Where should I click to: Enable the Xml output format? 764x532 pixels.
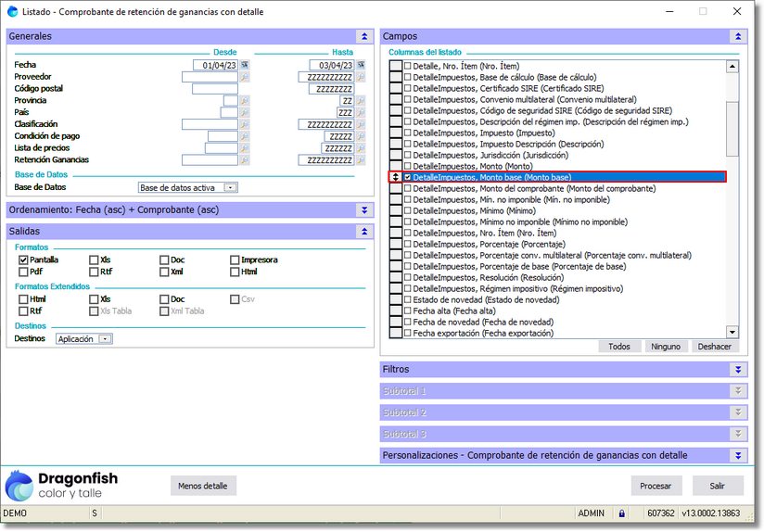point(164,272)
